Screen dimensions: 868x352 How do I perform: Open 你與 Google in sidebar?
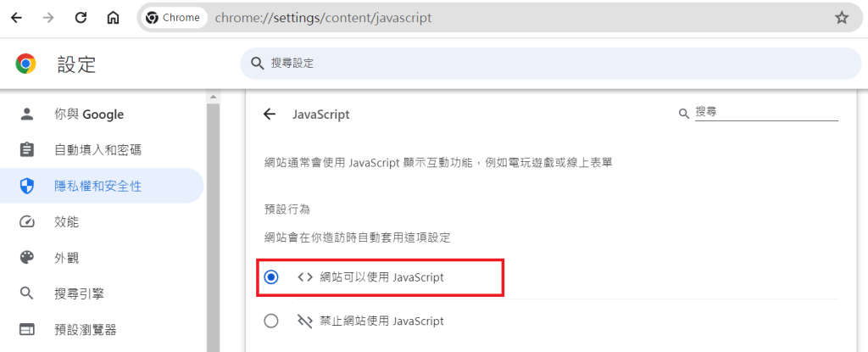(89, 115)
